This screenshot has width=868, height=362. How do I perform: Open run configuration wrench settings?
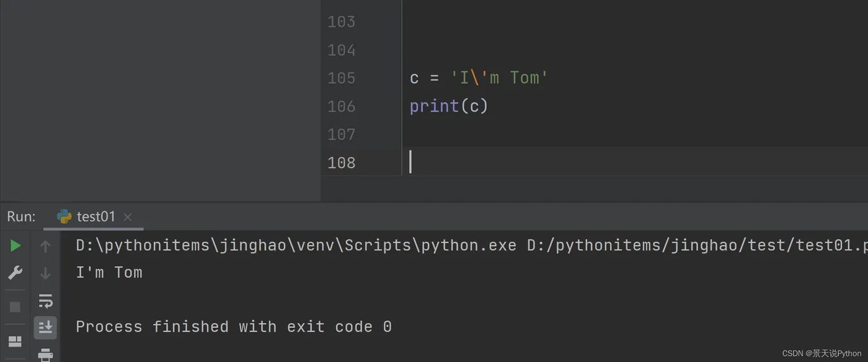point(15,273)
